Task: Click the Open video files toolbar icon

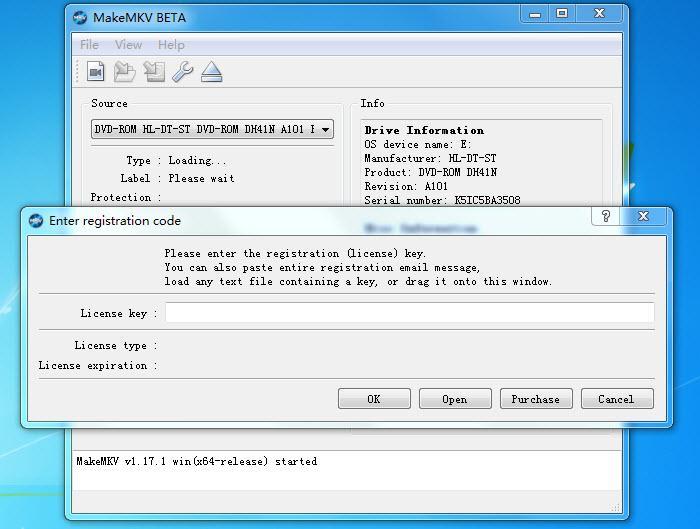Action: pyautogui.click(x=96, y=71)
